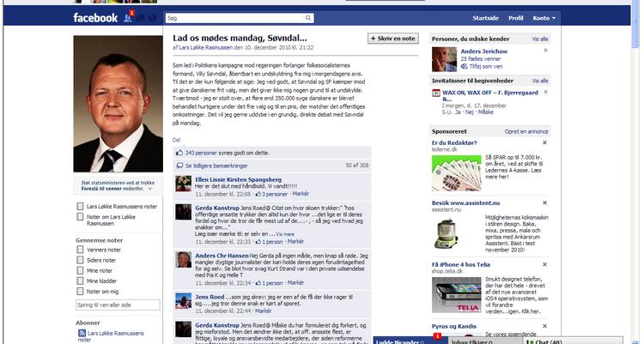Image resolution: width=644 pixels, height=344 pixels.
Task: Dismiss Anders Jerichow suggestion with X
Action: tap(546, 50)
